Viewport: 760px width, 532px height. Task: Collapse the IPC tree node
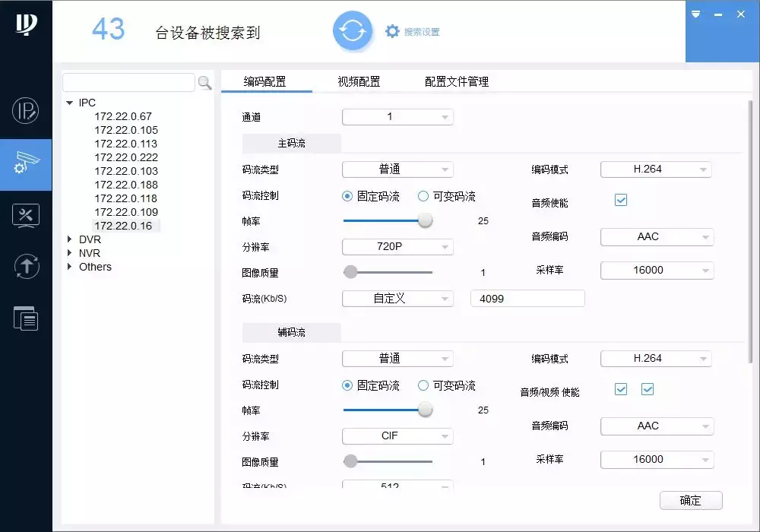(69, 103)
